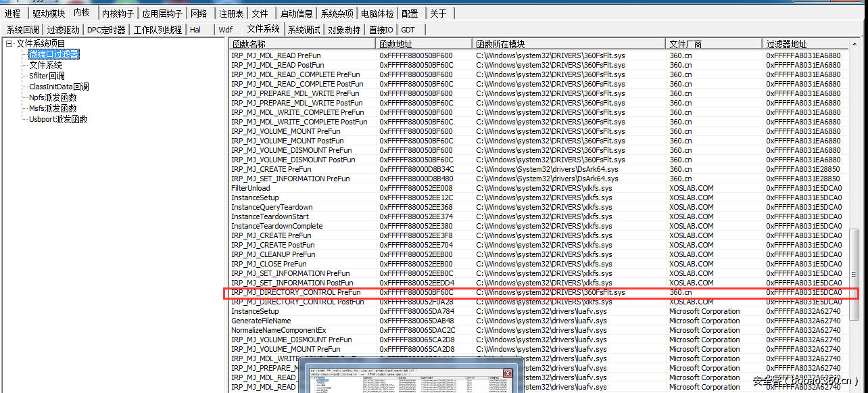
Task: Select 微端口过滤器 in the tree
Action: (54, 54)
